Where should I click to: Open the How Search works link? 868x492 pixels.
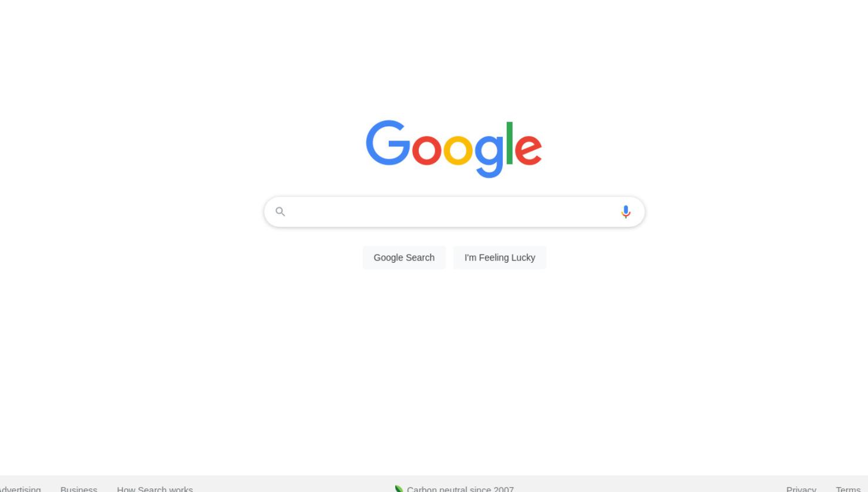point(155,488)
